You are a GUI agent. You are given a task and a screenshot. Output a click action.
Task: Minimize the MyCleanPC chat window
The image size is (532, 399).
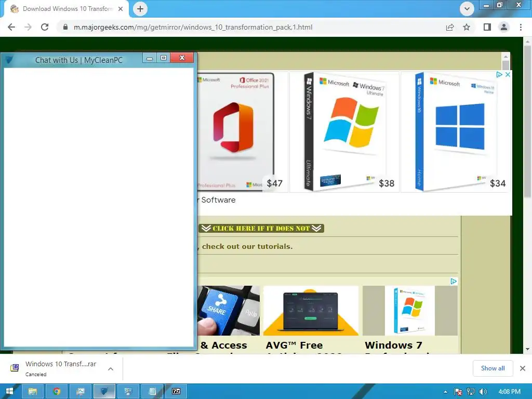coord(149,58)
